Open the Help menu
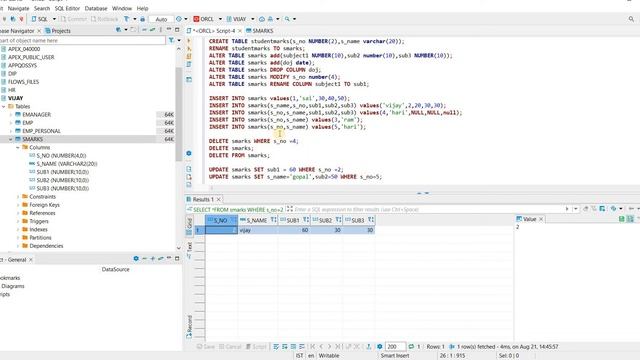 coord(142,8)
